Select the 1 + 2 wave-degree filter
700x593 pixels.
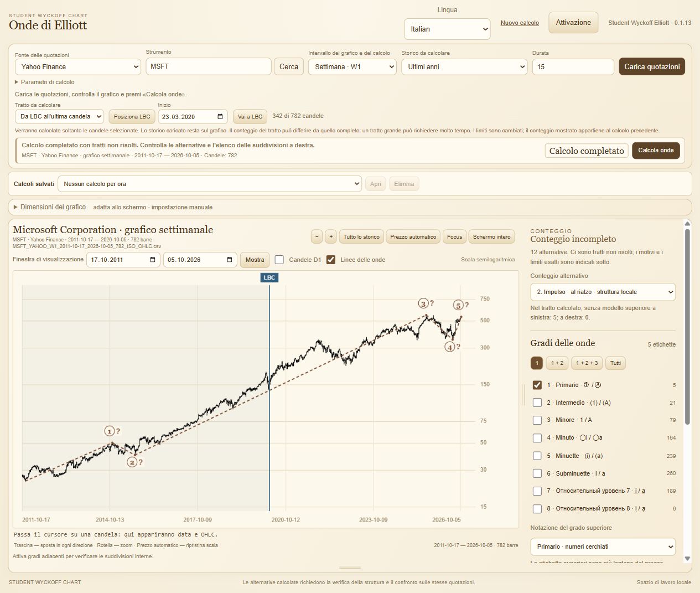click(557, 363)
